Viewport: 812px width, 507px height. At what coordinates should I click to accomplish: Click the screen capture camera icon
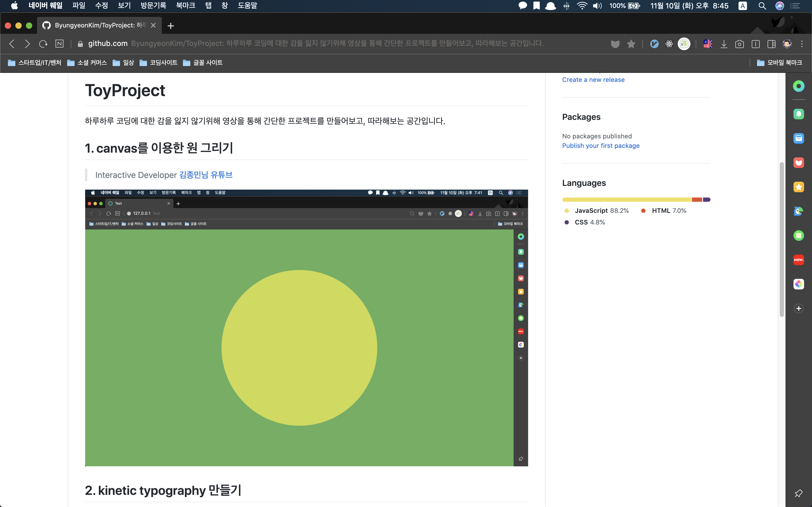click(x=739, y=44)
